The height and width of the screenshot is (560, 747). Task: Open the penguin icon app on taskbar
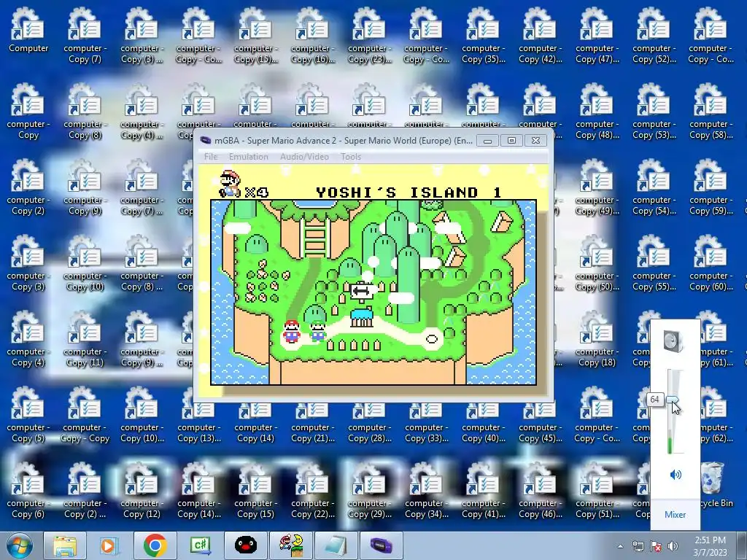245,545
